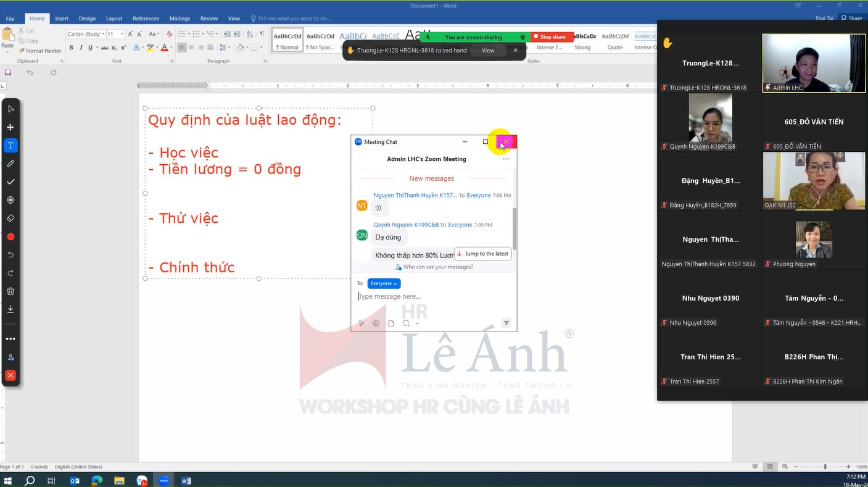
Task: Save annotations with the download icon
Action: 10,309
